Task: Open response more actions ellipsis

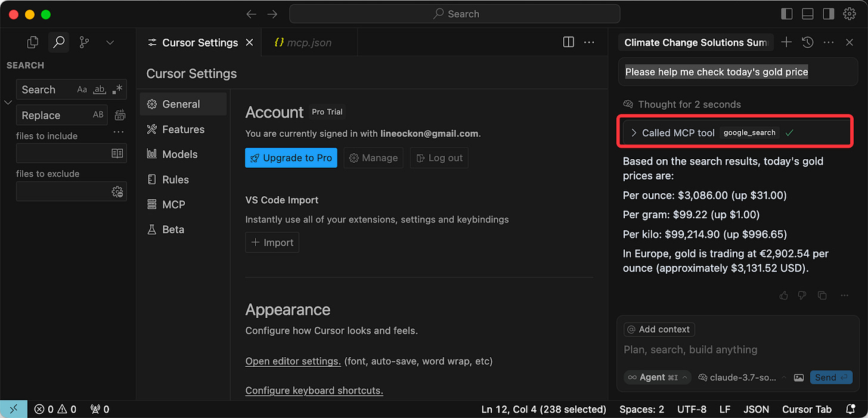Action: [844, 295]
